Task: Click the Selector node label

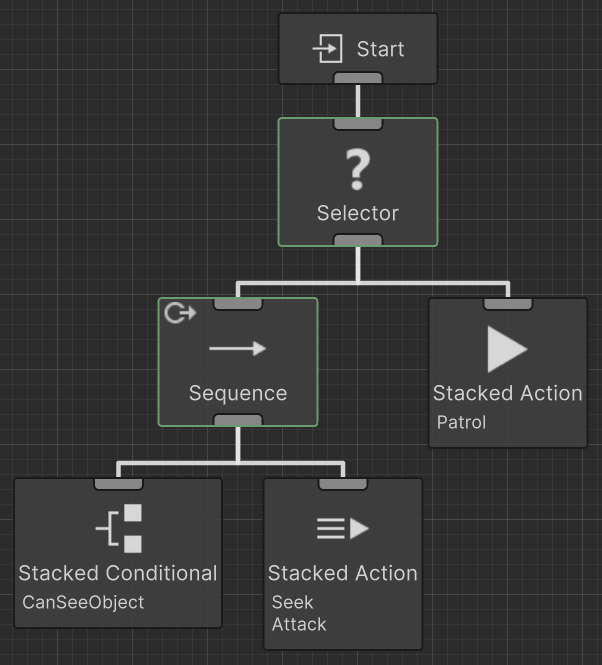Action: pyautogui.click(x=357, y=213)
